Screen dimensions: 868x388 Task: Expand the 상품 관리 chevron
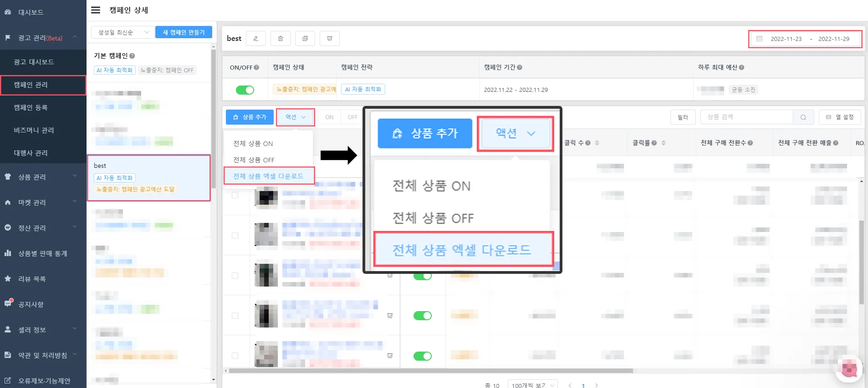[75, 176]
